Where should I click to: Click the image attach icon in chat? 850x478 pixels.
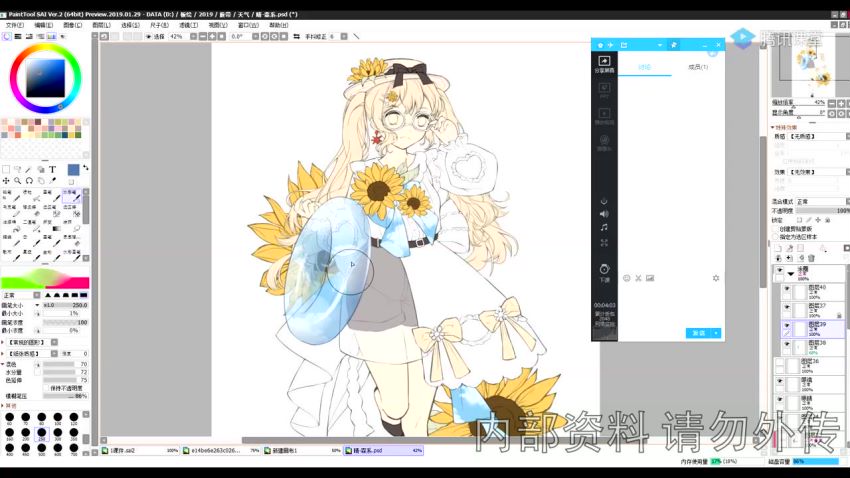650,278
